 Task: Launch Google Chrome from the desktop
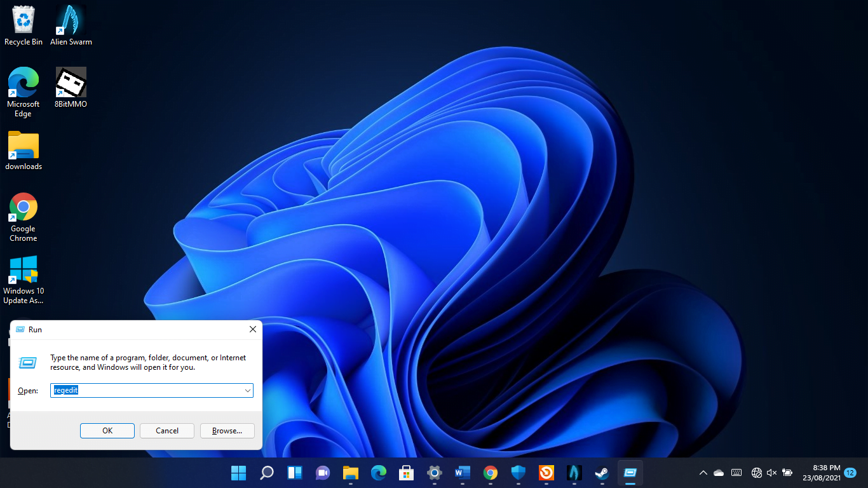(x=24, y=207)
